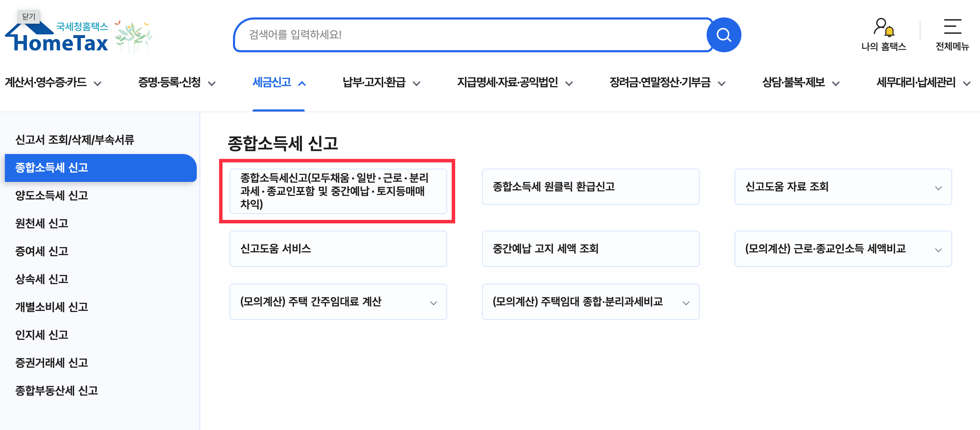
Task: Expand (모의계산) 근로·종교인소득 세액비교 dropdown
Action: point(843,249)
